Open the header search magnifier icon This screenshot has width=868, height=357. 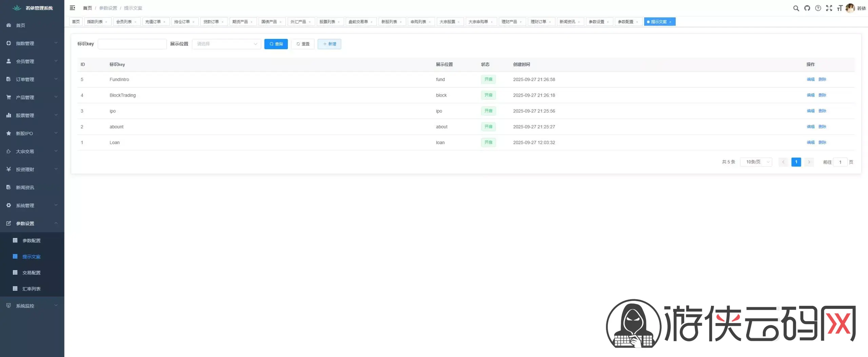796,8
